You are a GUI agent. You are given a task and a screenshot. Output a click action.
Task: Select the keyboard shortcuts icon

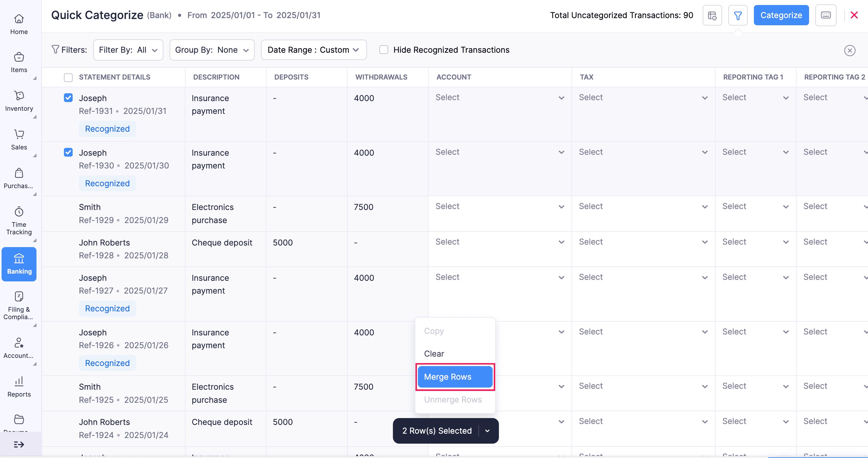826,15
